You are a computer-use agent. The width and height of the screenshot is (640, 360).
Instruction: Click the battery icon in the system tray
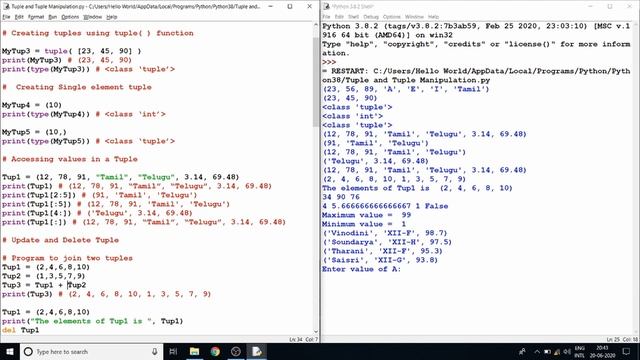pyautogui.click(x=547, y=351)
